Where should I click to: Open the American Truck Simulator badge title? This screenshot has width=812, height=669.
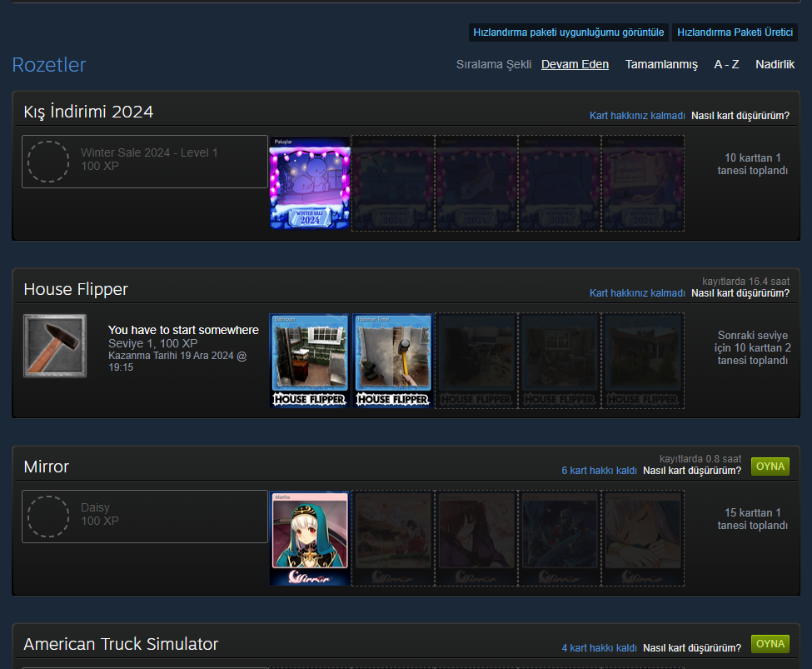coord(121,644)
